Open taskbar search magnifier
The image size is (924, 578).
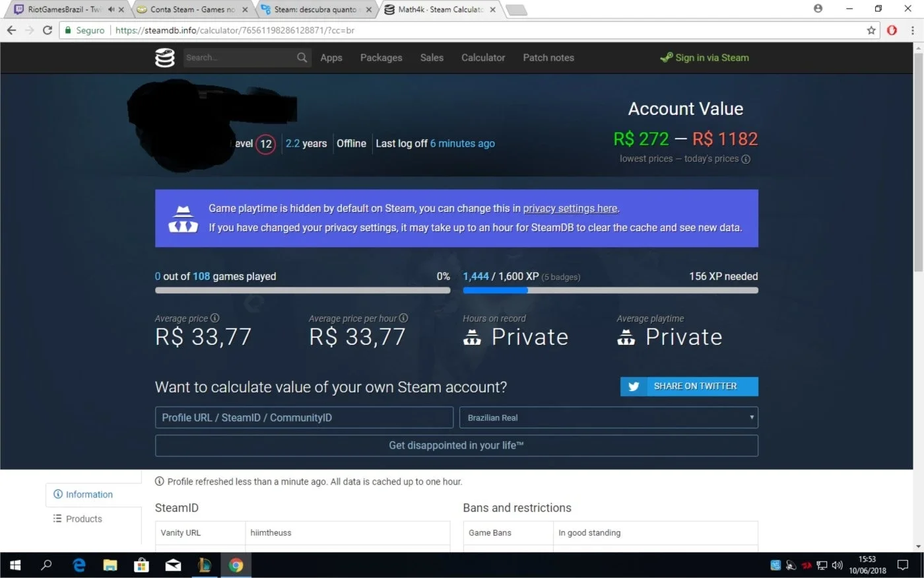[x=46, y=565]
